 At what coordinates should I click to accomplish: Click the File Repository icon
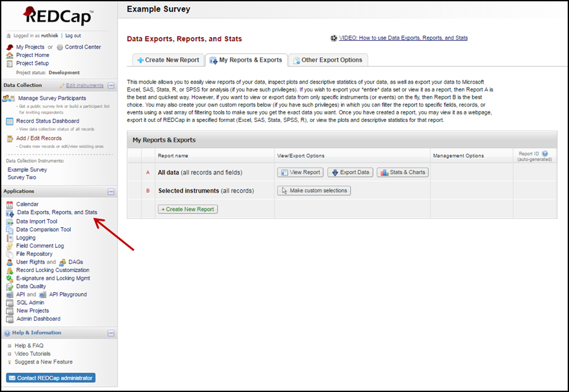pyautogui.click(x=10, y=254)
